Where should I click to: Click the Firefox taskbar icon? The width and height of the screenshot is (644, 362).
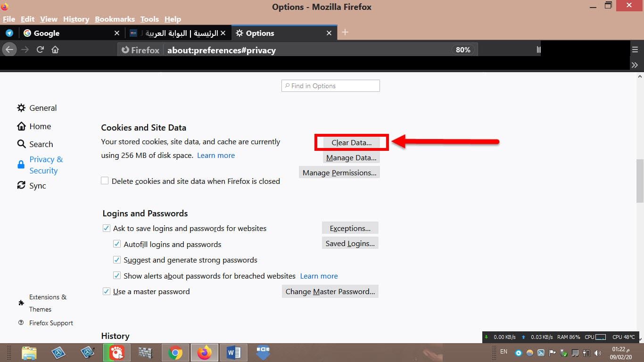(x=205, y=353)
